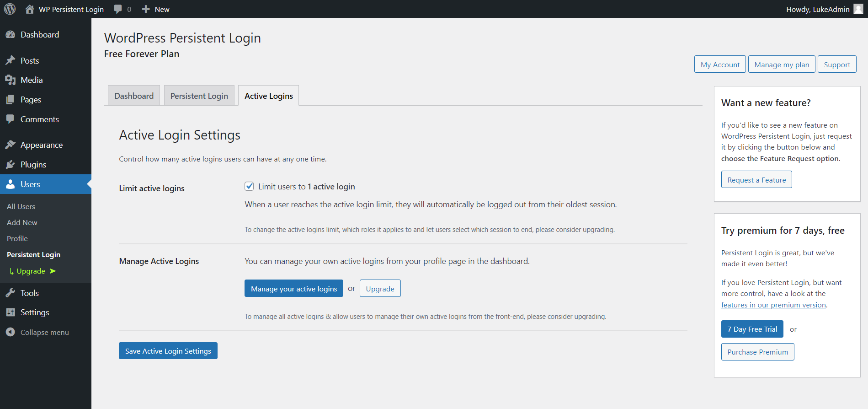The height and width of the screenshot is (409, 868).
Task: Click Manage your active logins button
Action: point(294,288)
